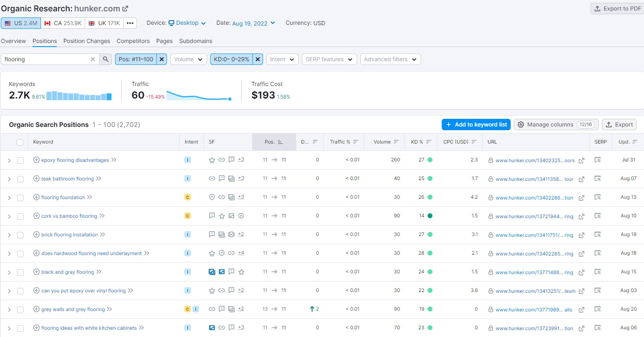644x337 pixels.
Task: Check epoxy flooring disadvantages row checkbox
Action: [x=20, y=161]
